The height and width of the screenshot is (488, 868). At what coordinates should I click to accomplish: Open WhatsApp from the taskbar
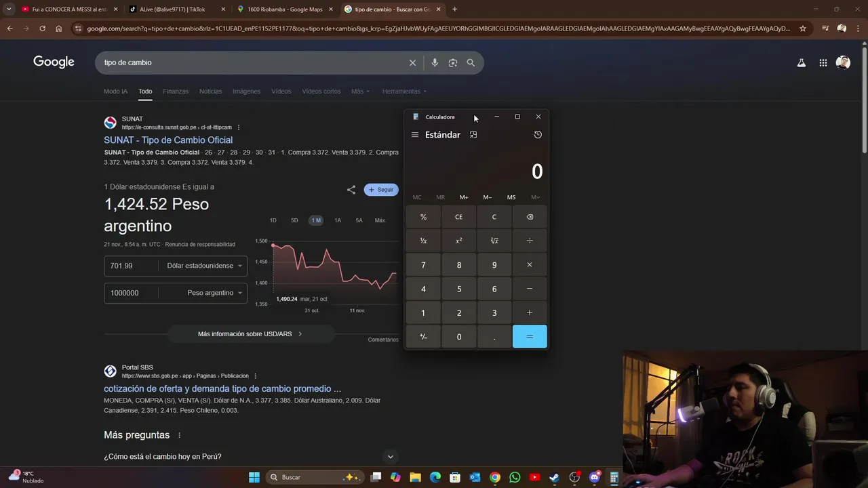coord(515,477)
